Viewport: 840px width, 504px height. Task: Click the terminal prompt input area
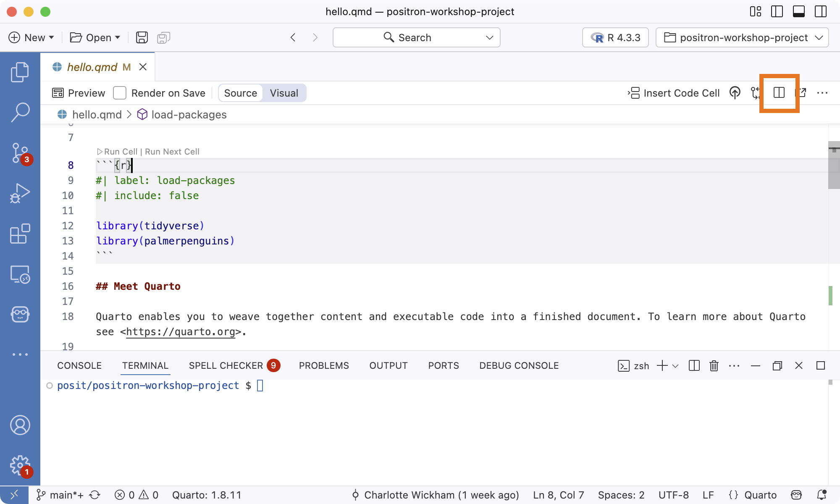pyautogui.click(x=260, y=386)
